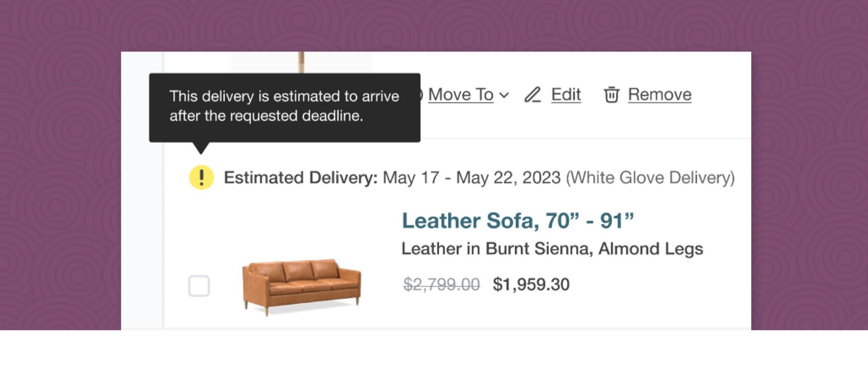
Task: Click the Remove link
Action: coord(659,95)
